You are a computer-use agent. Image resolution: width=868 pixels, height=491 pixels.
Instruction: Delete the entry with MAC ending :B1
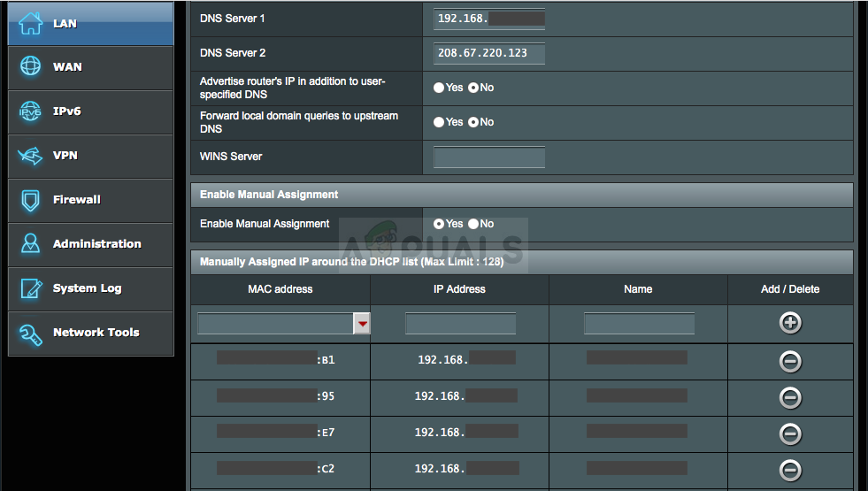pos(790,362)
